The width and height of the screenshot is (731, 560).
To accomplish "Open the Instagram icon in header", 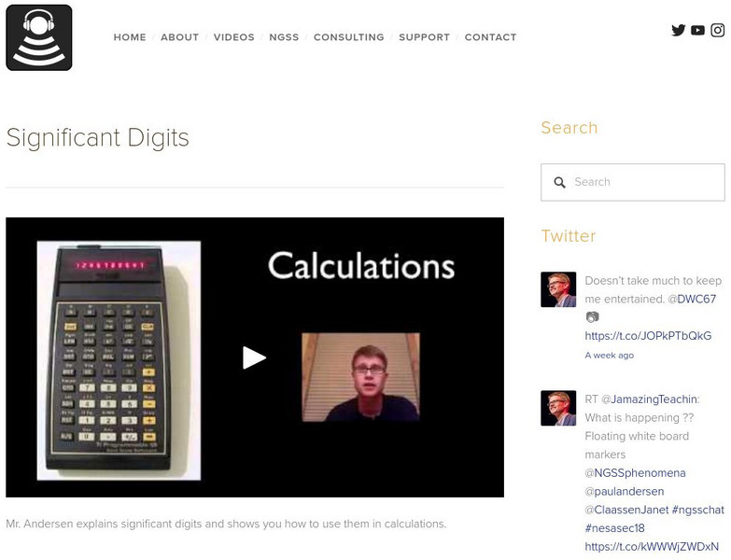I will (718, 30).
